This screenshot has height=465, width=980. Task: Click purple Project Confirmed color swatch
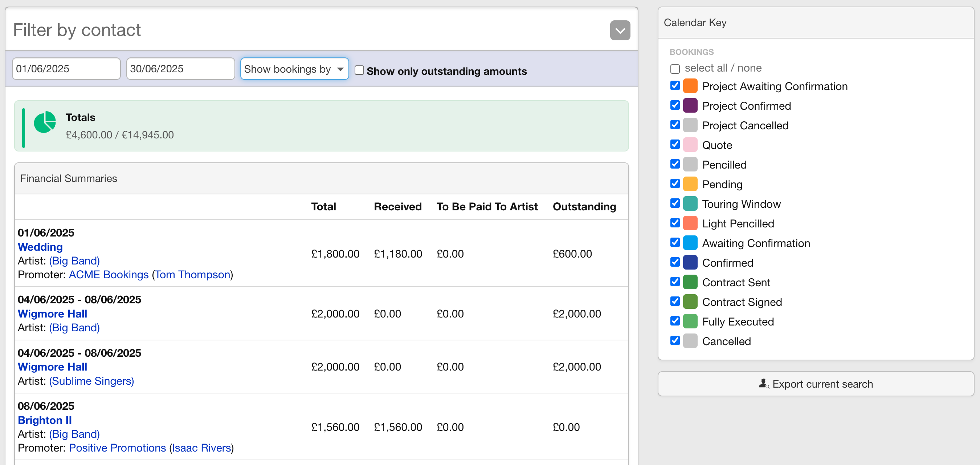[690, 105]
